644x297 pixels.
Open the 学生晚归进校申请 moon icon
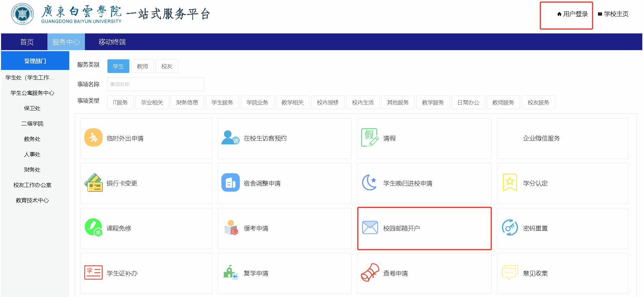point(370,182)
